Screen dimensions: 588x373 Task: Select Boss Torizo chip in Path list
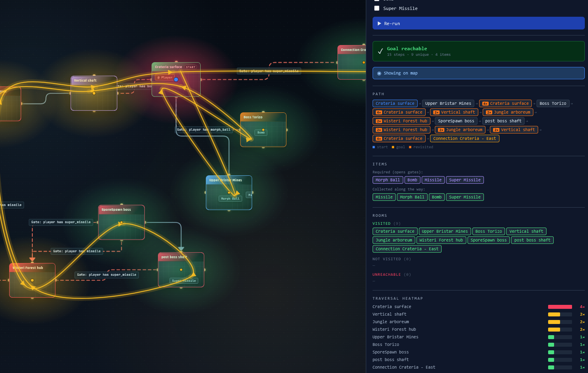(x=552, y=103)
